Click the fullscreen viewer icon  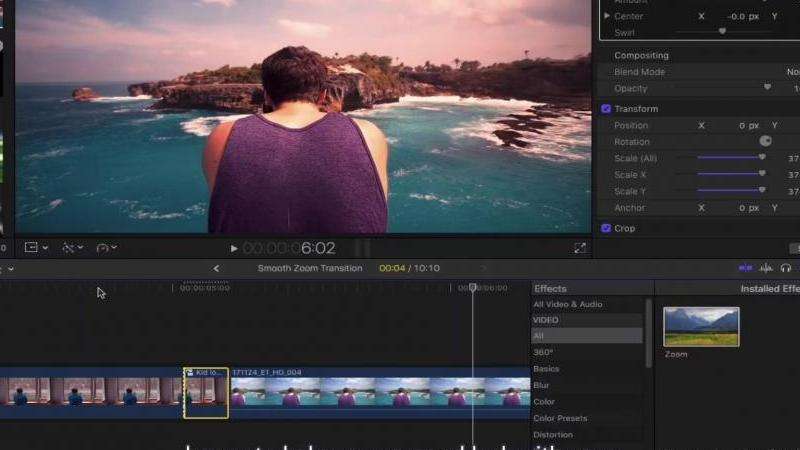(580, 248)
